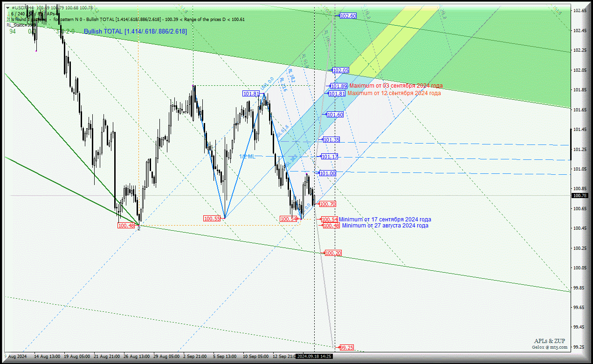Click the 101.35 price level tag
The height and width of the screenshot is (364, 593).
point(331,140)
